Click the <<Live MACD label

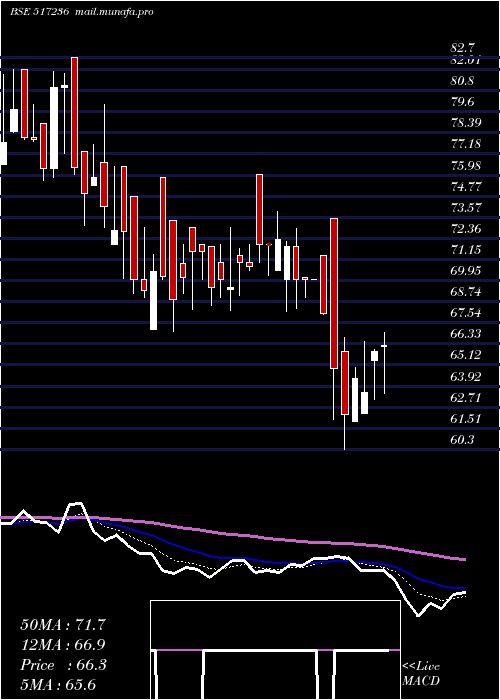coord(421,674)
